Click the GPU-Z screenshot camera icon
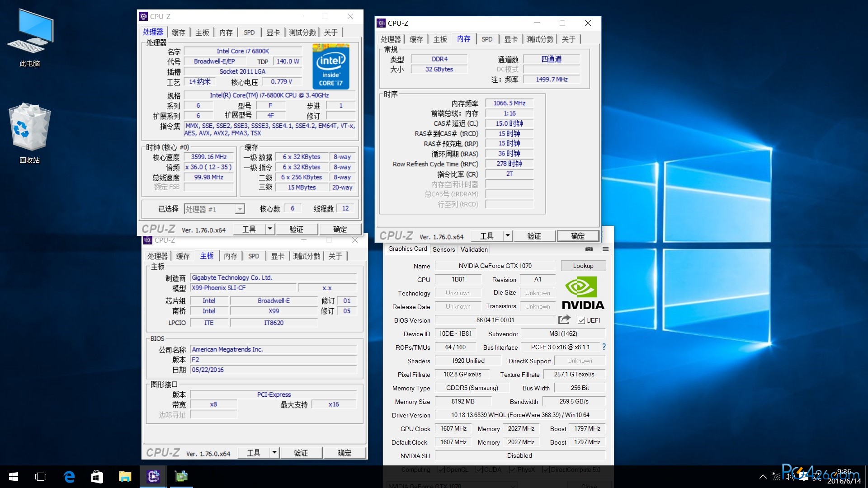 [589, 249]
